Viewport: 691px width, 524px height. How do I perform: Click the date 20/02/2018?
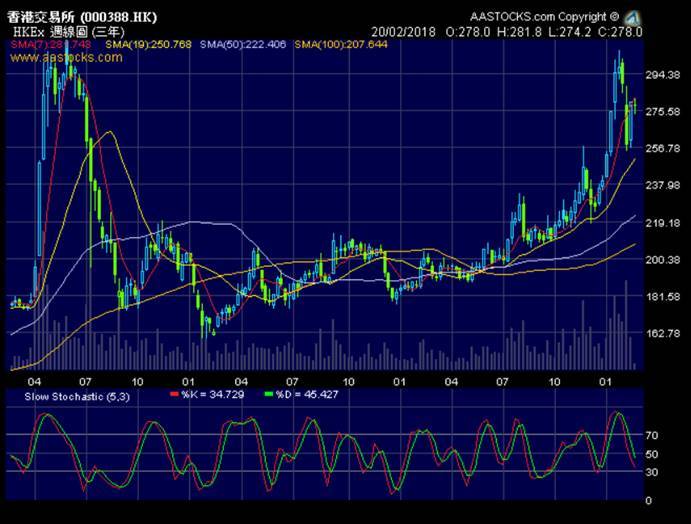click(403, 32)
